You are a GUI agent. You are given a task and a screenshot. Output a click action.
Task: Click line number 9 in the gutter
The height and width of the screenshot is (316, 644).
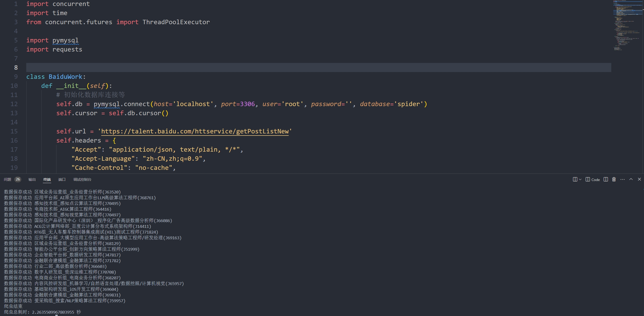click(x=16, y=77)
